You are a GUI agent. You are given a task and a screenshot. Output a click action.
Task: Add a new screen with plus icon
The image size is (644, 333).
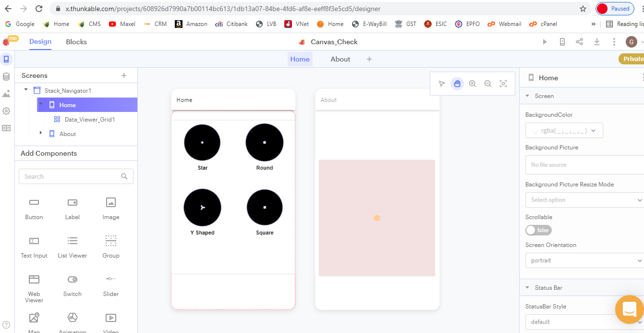124,75
